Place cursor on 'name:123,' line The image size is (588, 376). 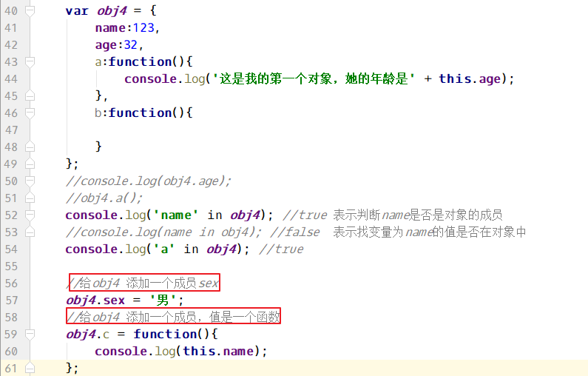coord(127,28)
